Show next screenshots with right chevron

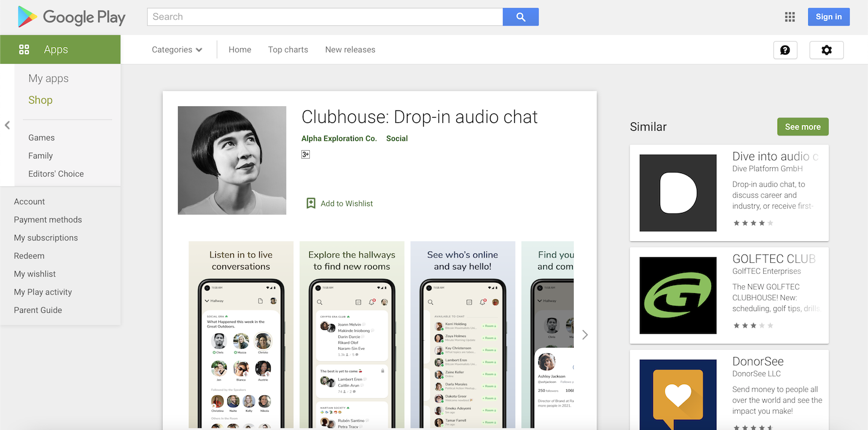pos(585,335)
